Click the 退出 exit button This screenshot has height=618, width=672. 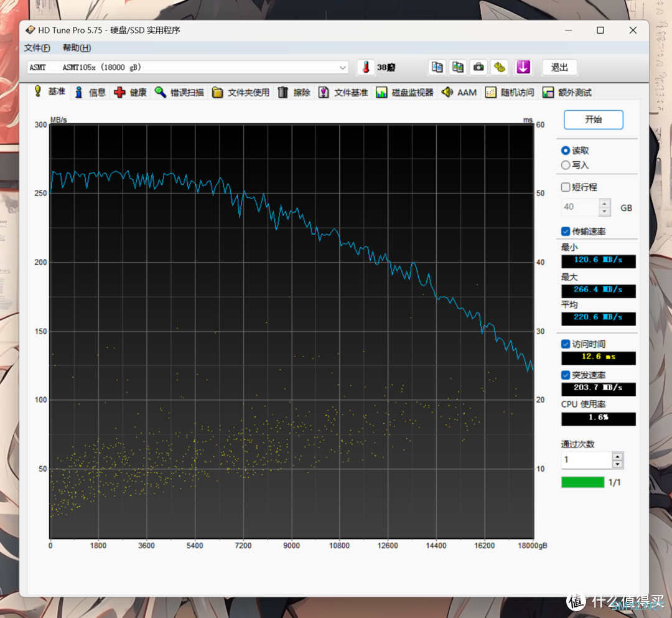(x=559, y=67)
